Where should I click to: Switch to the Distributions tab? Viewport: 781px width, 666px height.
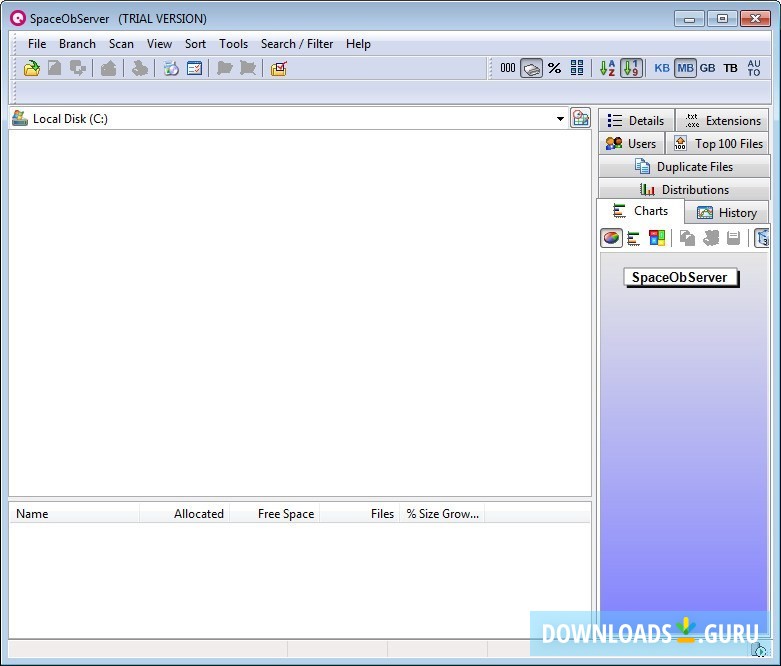(684, 189)
